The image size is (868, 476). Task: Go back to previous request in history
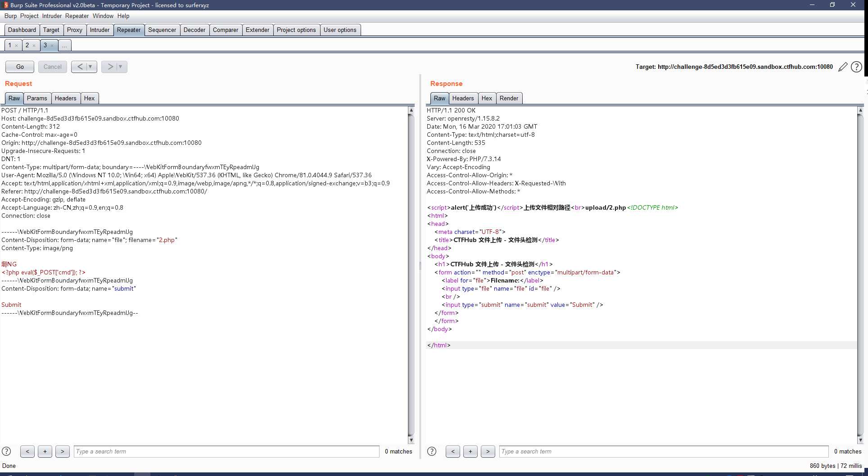point(80,67)
